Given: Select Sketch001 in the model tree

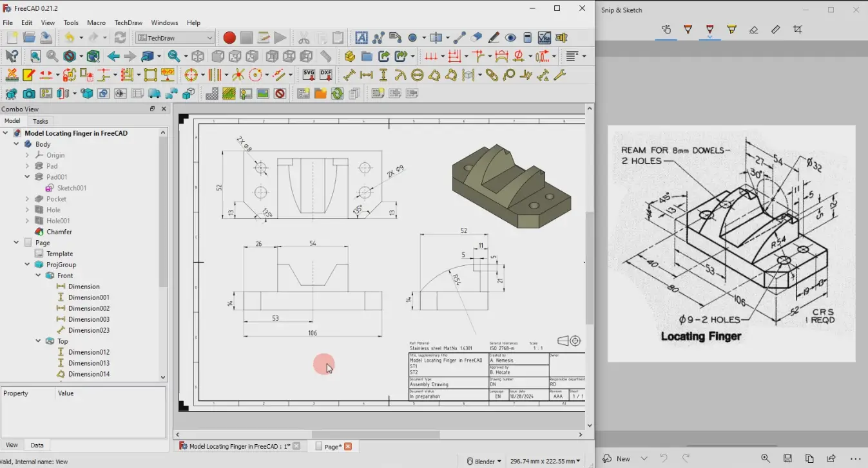Looking at the screenshot, I should 72,188.
